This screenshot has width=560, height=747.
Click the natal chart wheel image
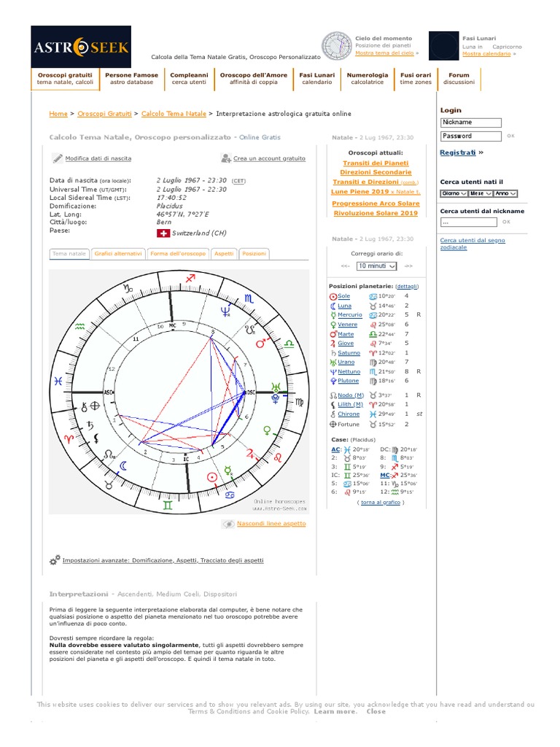coord(179,392)
